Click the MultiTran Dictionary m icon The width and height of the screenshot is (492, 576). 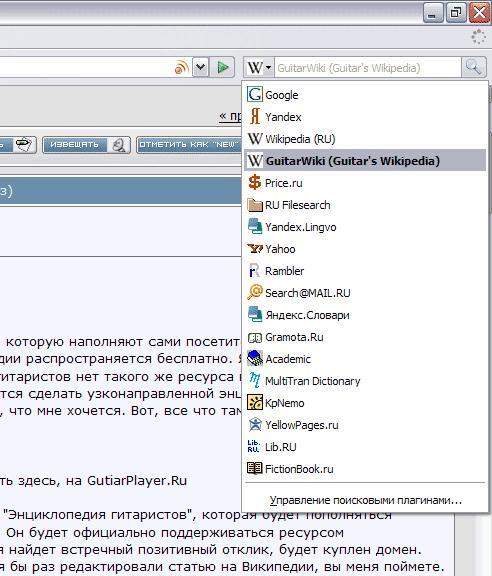(254, 380)
